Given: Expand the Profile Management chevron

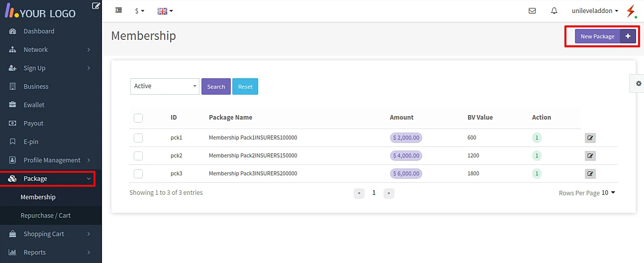Looking at the screenshot, I should click(x=89, y=160).
